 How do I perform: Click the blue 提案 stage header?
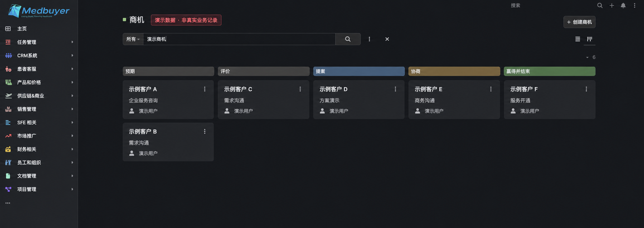coord(359,71)
